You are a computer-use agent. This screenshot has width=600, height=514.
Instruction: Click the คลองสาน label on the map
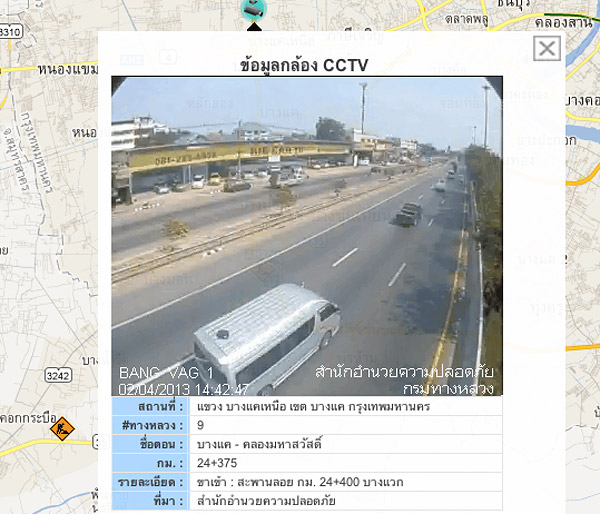[x=563, y=23]
